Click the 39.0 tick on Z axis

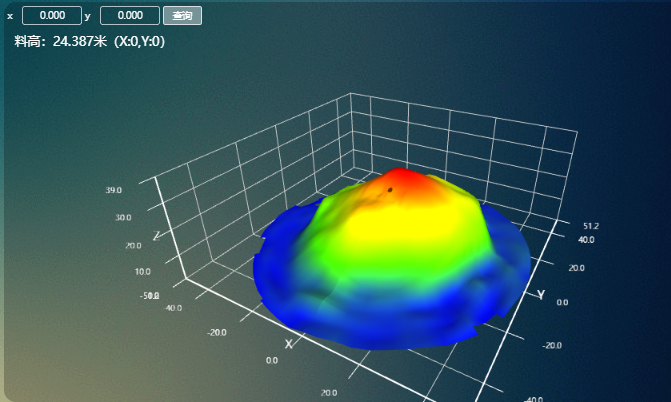113,190
